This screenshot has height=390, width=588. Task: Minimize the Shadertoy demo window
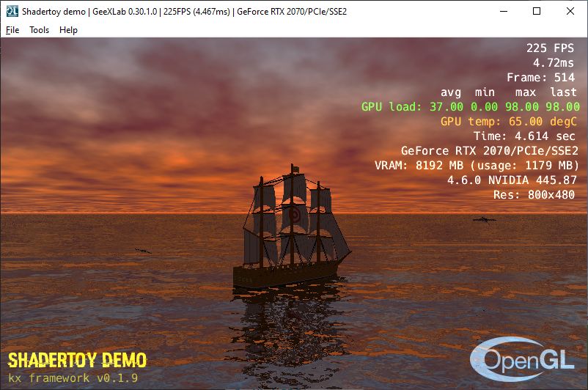504,11
